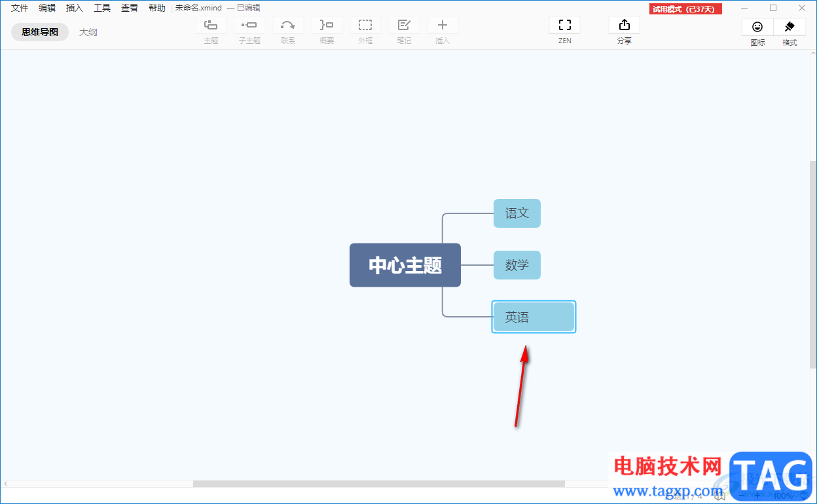The height and width of the screenshot is (504, 817).
Task: Select the 数学 topic node
Action: [x=517, y=265]
